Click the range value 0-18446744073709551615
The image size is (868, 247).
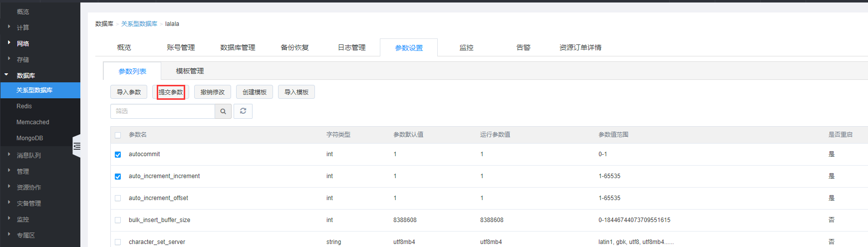(x=634, y=220)
